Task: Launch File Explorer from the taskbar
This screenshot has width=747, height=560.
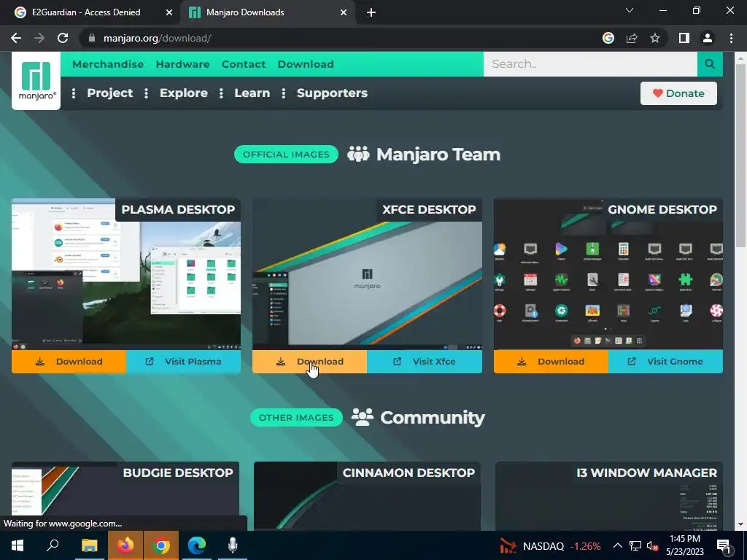Action: point(89,545)
